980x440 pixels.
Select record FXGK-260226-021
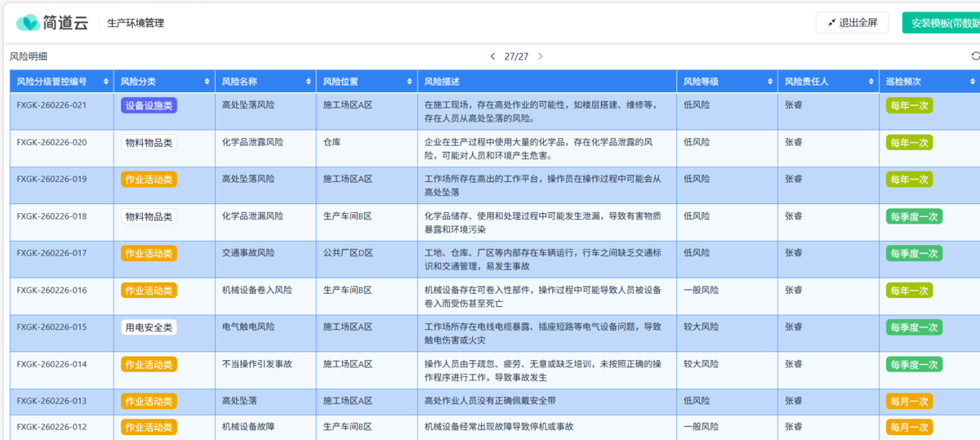(51, 105)
